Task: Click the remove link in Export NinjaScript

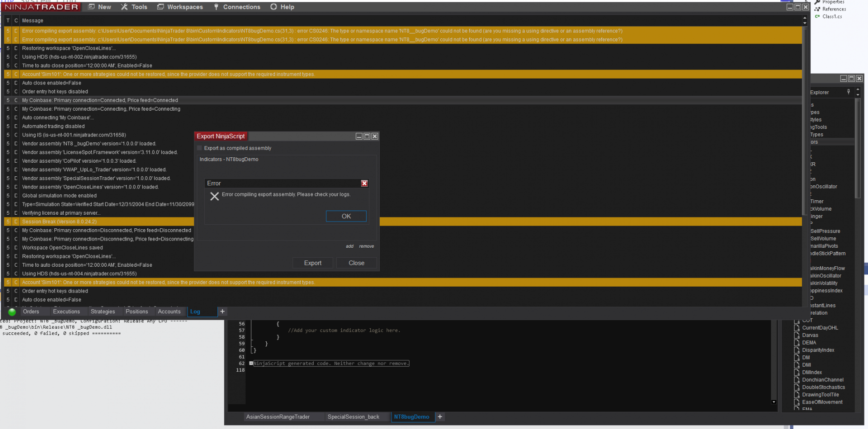Action: point(367,246)
